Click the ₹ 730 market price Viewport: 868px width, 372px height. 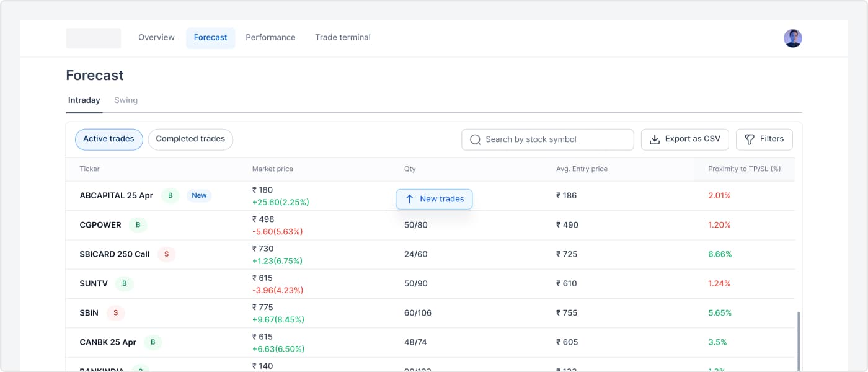click(x=263, y=249)
